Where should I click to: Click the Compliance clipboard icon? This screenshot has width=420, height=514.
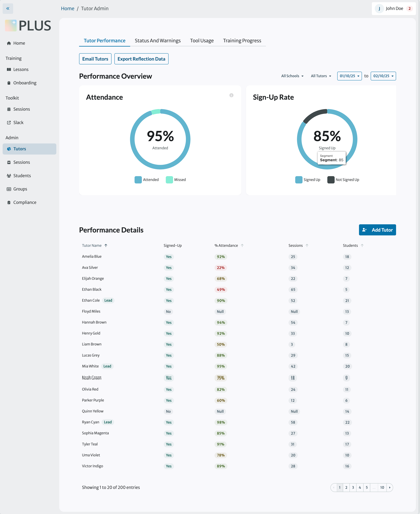(9, 202)
